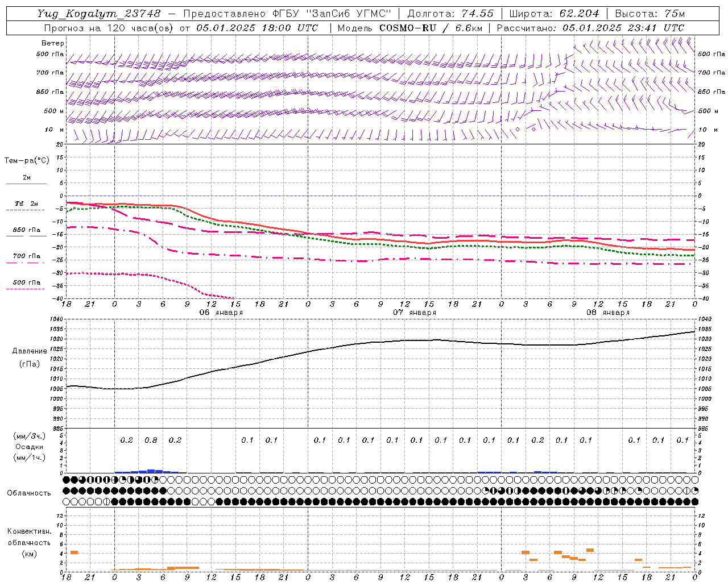
Task: Click the dotted green Td curve
Action: (x=381, y=244)
